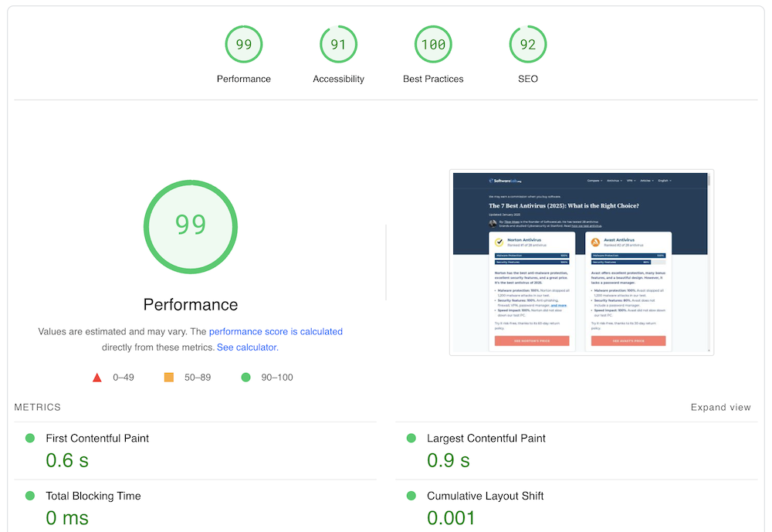Click the Performance label under the top gauge
Screen dimensions: 772x532
(244, 79)
